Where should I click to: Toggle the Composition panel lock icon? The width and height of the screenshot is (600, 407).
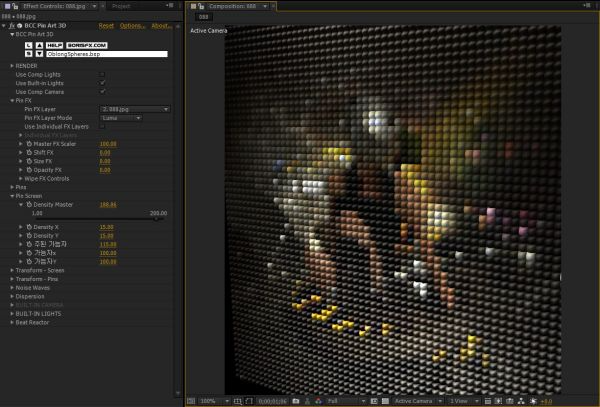pos(201,6)
